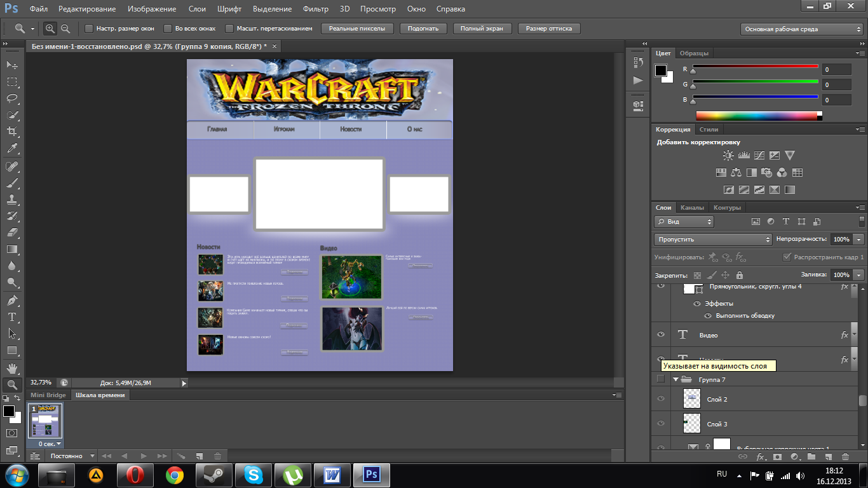Open the Фильтр menu
Screen dimensions: 868x488
(x=316, y=9)
